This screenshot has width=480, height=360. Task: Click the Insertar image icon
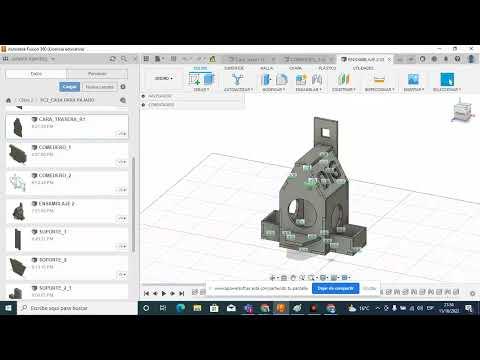[413, 79]
